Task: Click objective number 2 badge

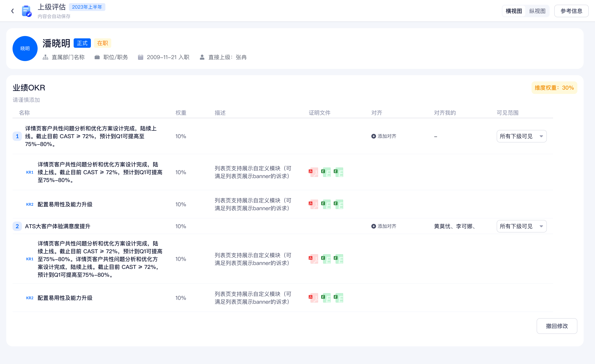Action: (17, 226)
